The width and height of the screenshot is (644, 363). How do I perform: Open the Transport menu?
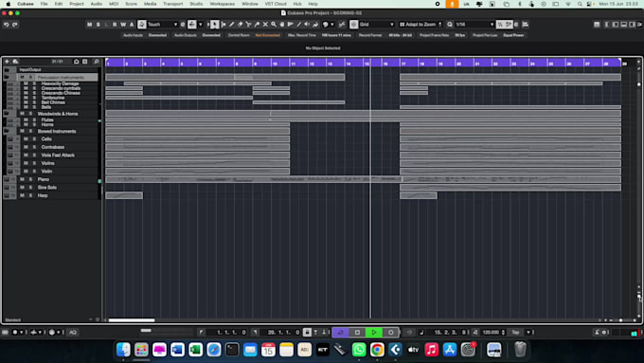tap(173, 4)
